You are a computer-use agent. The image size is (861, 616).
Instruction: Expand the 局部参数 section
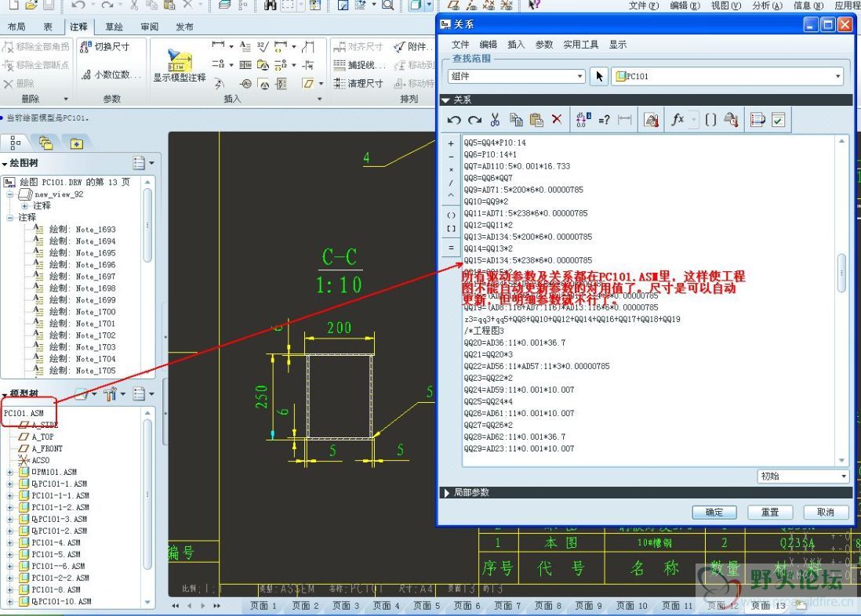point(446,492)
